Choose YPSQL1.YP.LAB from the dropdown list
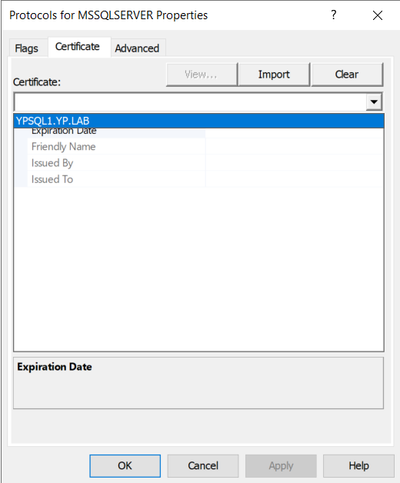The width and height of the screenshot is (400, 483). tap(199, 121)
